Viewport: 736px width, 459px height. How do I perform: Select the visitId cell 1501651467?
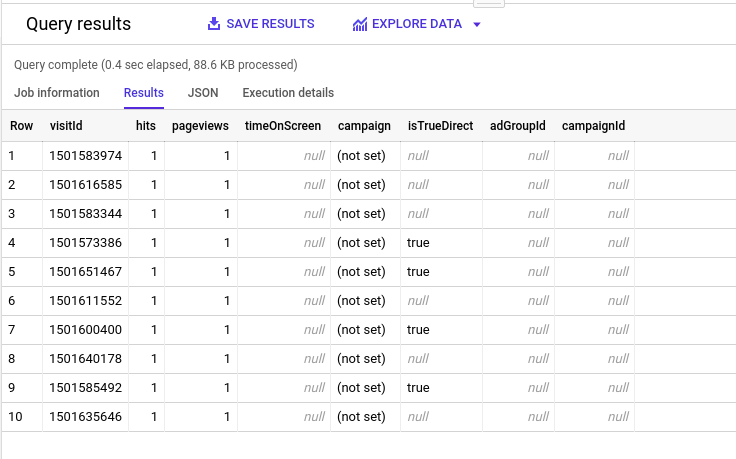click(85, 272)
